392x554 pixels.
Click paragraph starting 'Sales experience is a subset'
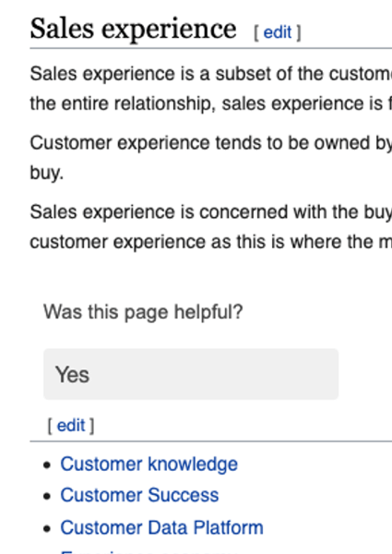pyautogui.click(x=211, y=89)
